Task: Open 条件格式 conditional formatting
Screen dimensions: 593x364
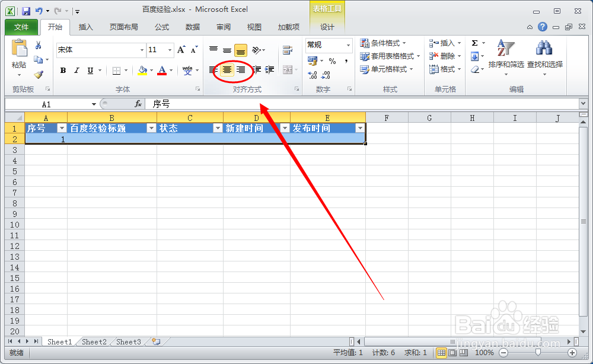Action: [x=383, y=43]
